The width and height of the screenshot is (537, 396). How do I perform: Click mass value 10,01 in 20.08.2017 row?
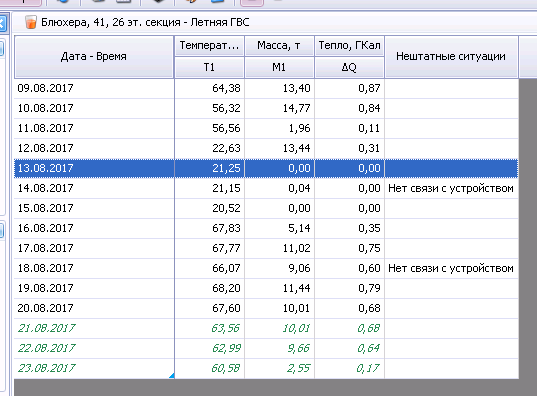pyautogui.click(x=297, y=308)
